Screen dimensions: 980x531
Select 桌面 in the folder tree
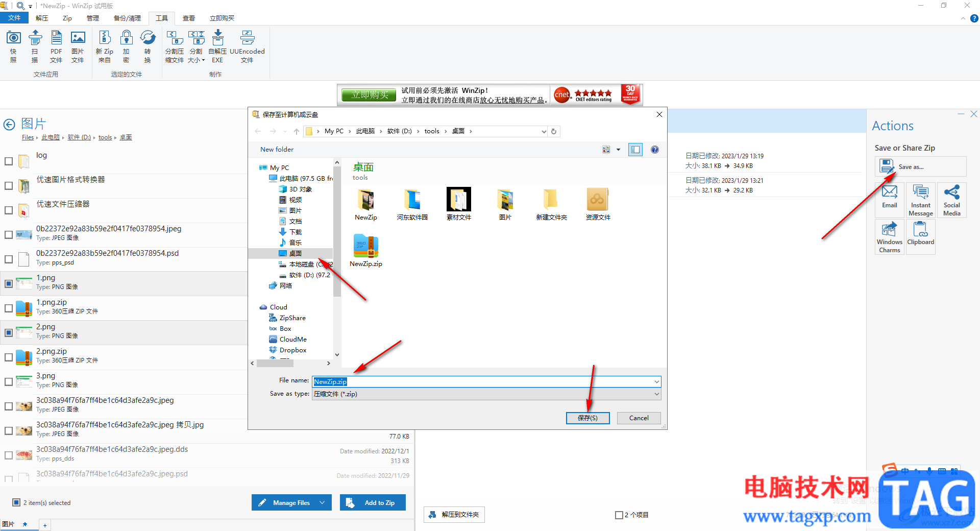[295, 253]
